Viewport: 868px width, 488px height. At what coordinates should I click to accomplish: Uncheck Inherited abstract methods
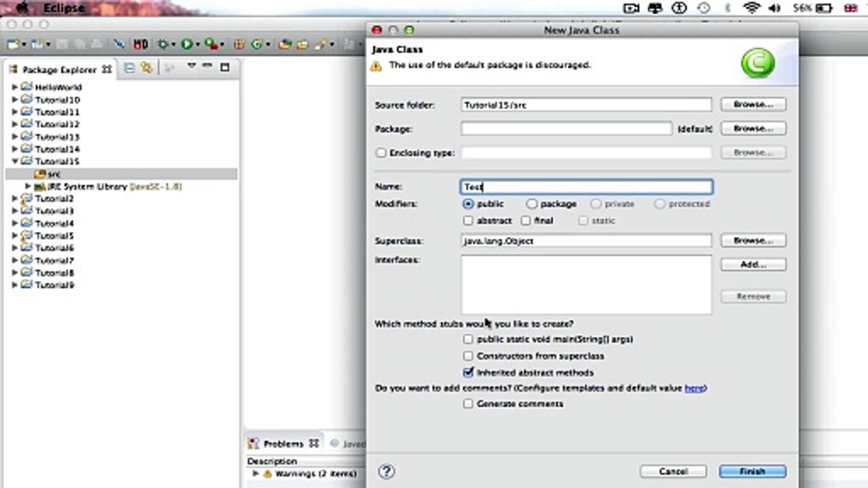pos(468,373)
